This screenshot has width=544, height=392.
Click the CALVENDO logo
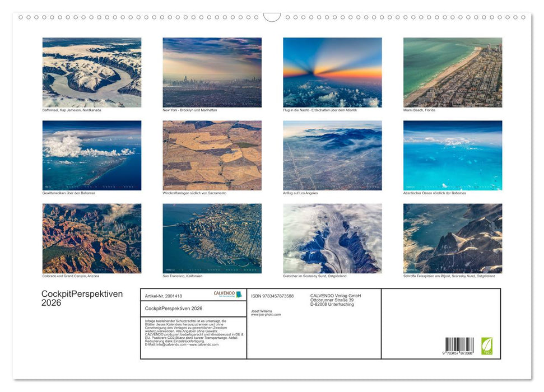click(227, 294)
